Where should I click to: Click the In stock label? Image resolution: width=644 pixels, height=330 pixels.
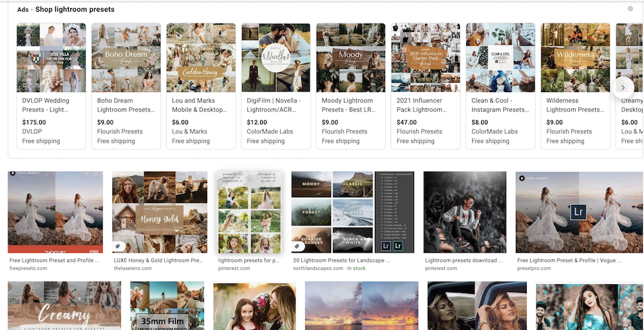pyautogui.click(x=357, y=268)
